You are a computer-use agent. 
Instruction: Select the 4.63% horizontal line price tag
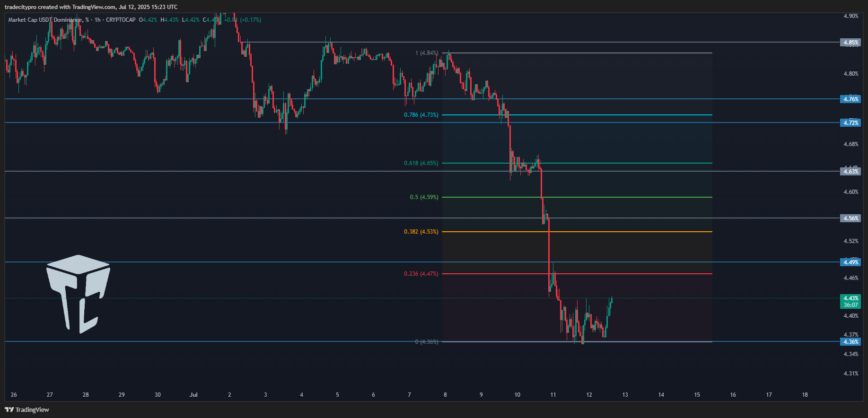850,171
